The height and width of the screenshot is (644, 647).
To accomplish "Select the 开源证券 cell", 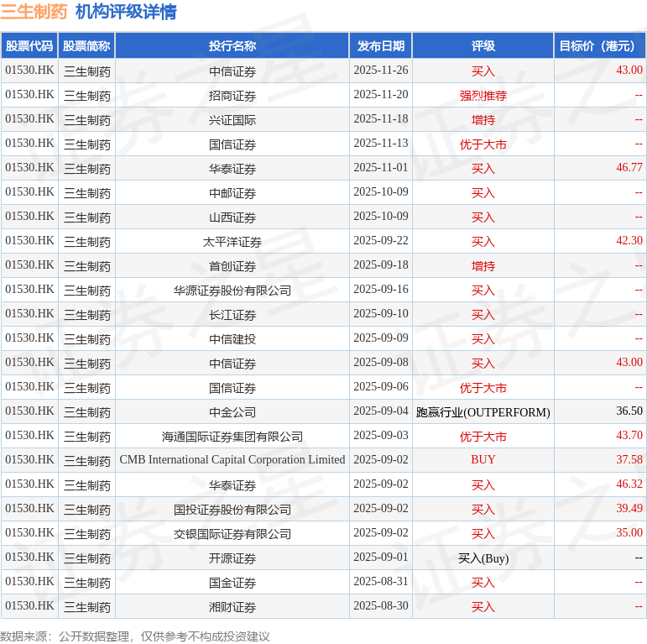I will point(232,558).
